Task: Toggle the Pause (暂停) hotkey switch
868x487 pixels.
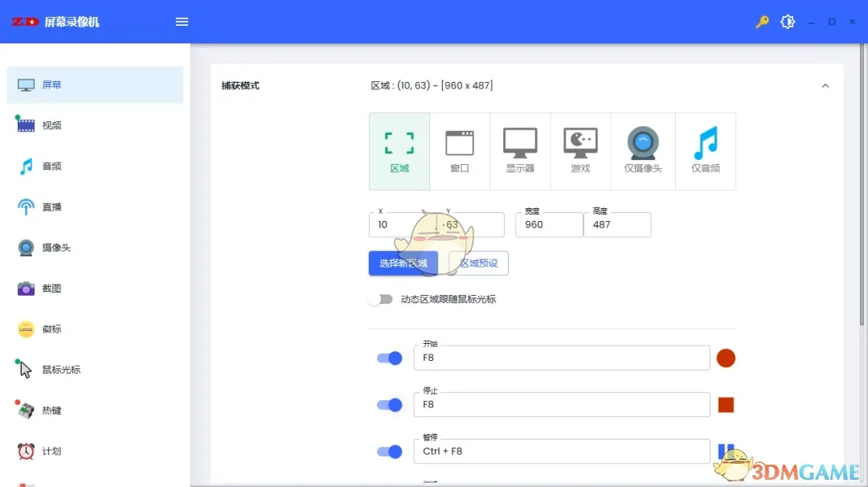Action: pyautogui.click(x=389, y=452)
